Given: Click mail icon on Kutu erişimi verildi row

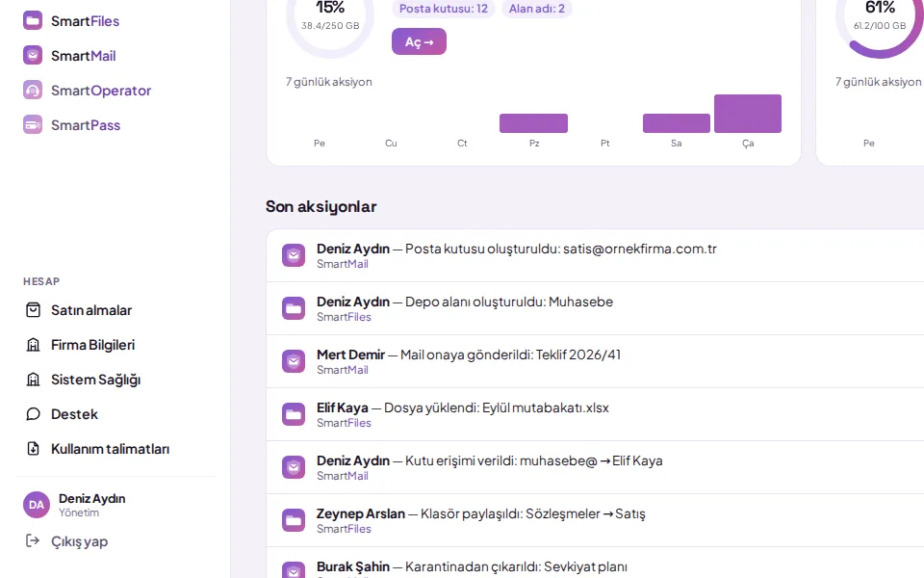Looking at the screenshot, I should (294, 468).
